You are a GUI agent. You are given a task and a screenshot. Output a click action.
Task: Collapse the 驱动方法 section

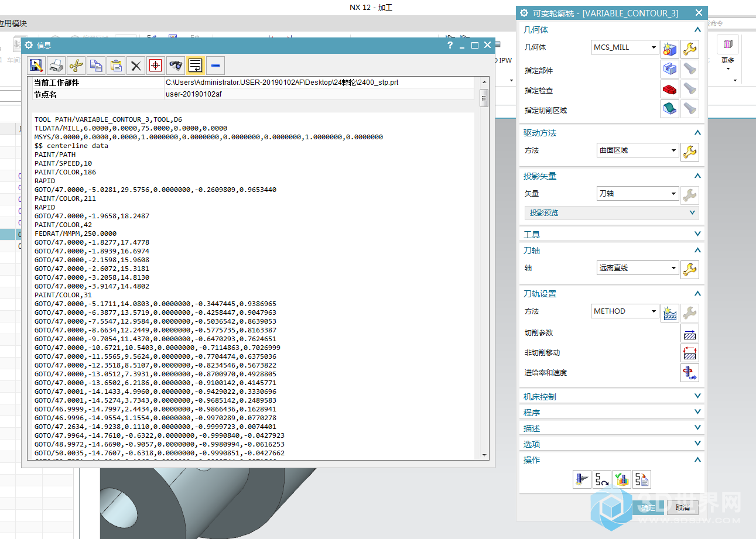(611, 133)
